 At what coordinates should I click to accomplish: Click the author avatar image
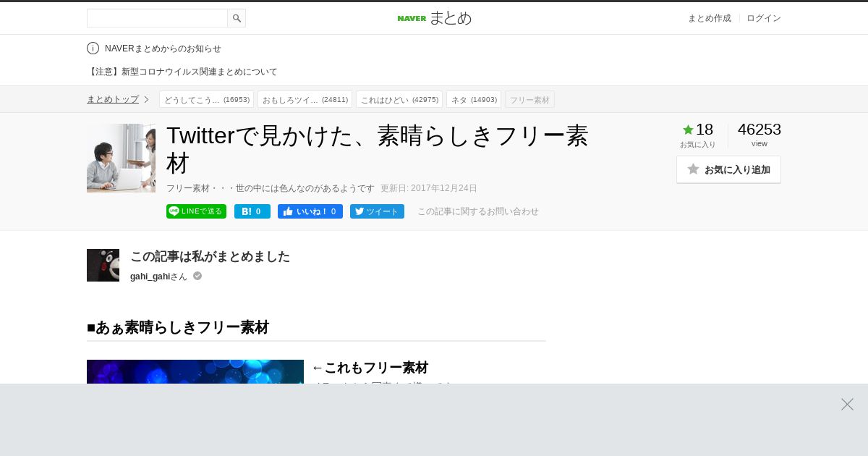click(103, 265)
